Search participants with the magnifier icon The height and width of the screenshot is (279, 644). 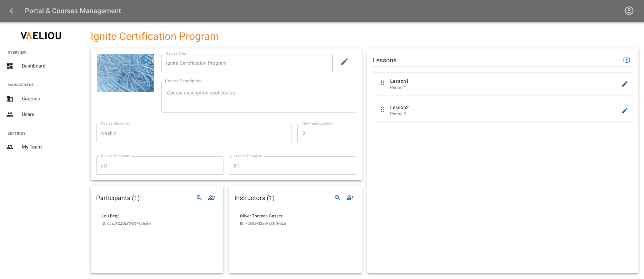(199, 198)
